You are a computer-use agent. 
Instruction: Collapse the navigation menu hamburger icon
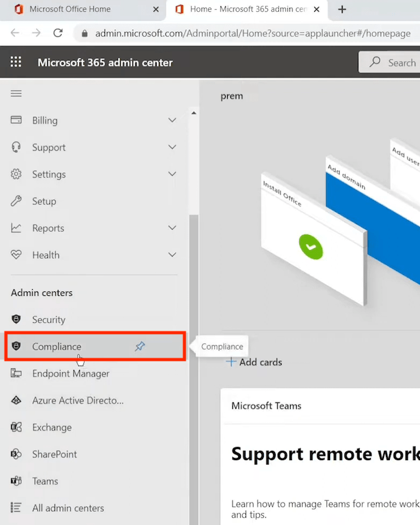click(16, 93)
